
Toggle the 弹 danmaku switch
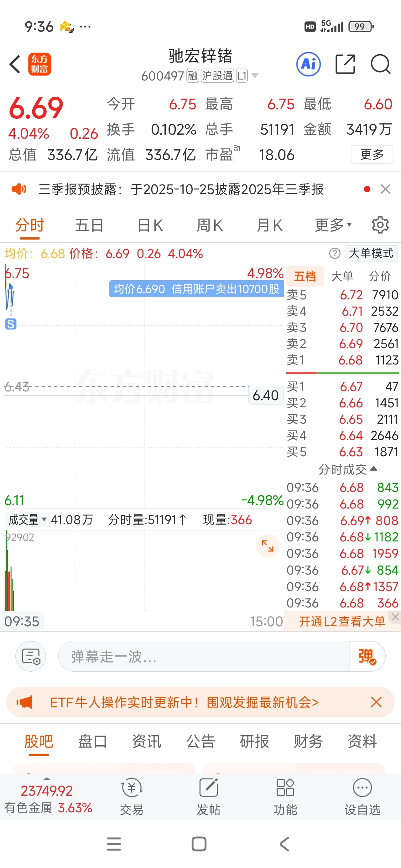click(x=367, y=656)
